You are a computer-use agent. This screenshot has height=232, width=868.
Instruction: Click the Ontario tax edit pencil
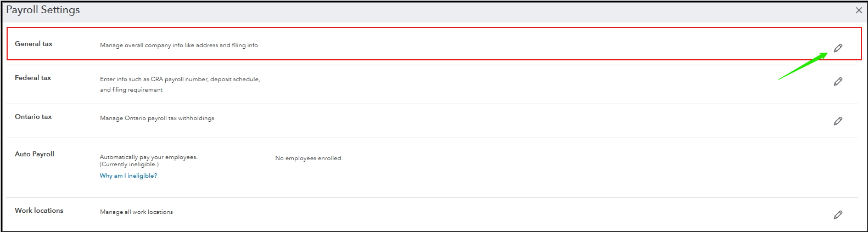point(838,121)
